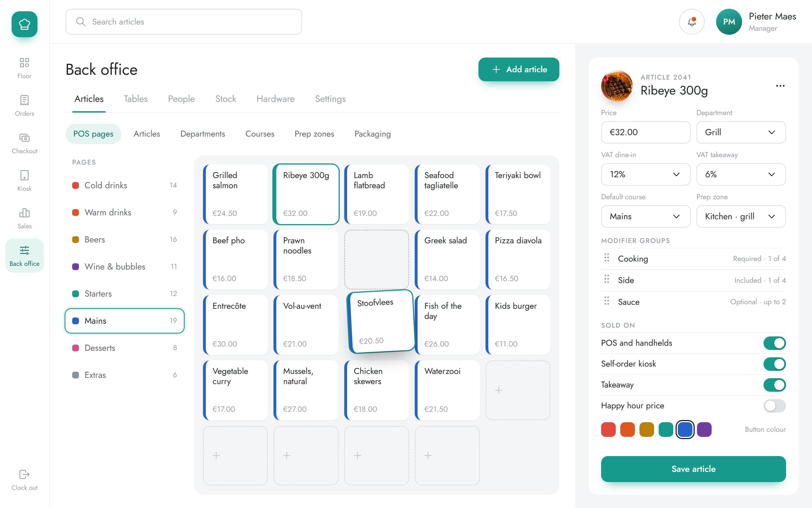Toggle Self-order kiosk switch
This screenshot has width=812, height=508.
[775, 364]
